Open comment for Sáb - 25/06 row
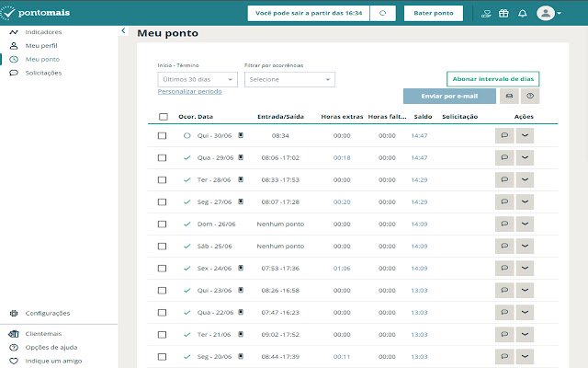Screen dimensions: 588x368 coord(504,247)
